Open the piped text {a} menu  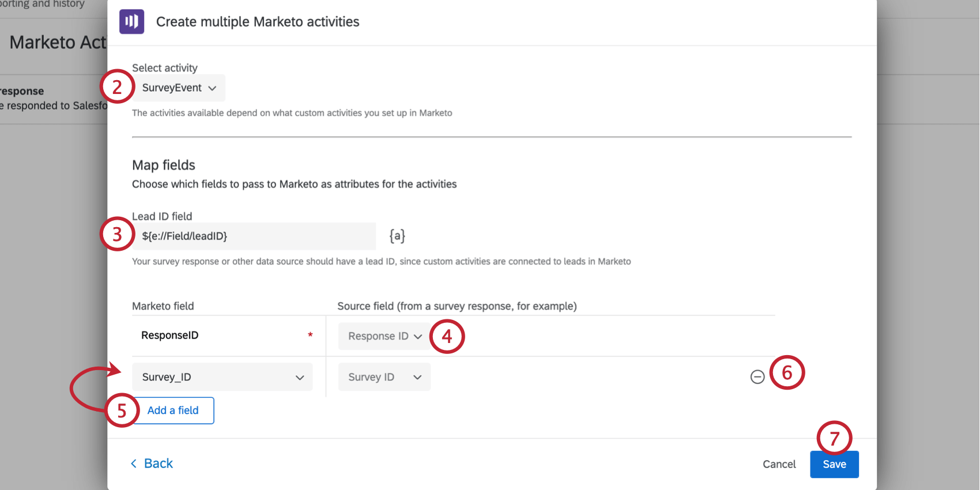[x=397, y=236]
